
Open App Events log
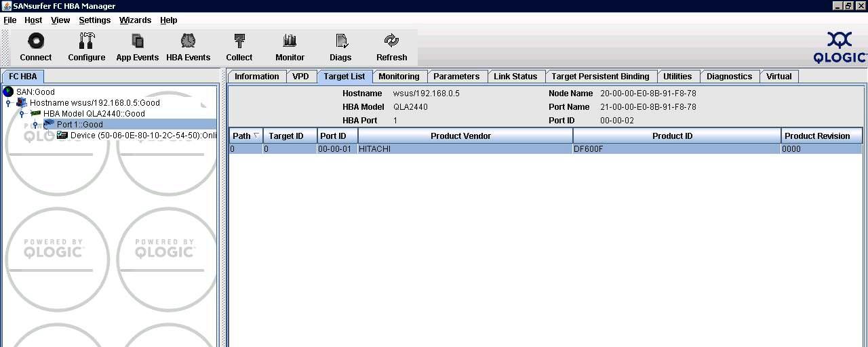[x=138, y=41]
